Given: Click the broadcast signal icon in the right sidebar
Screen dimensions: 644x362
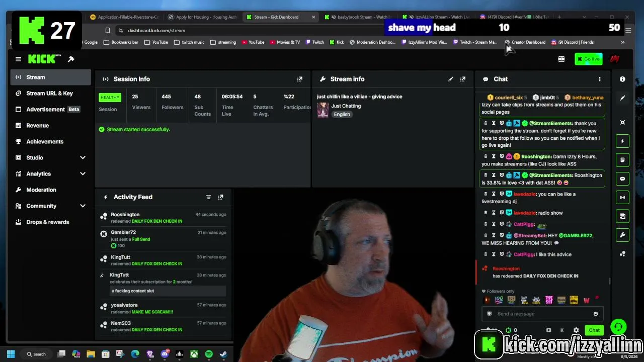Looking at the screenshot, I should pos(622,197).
